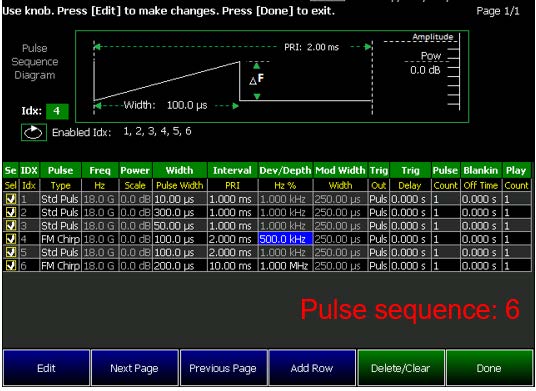Select the 1.000 MHz deviation cell in row 6
This screenshot has width=536, height=391.
(285, 266)
